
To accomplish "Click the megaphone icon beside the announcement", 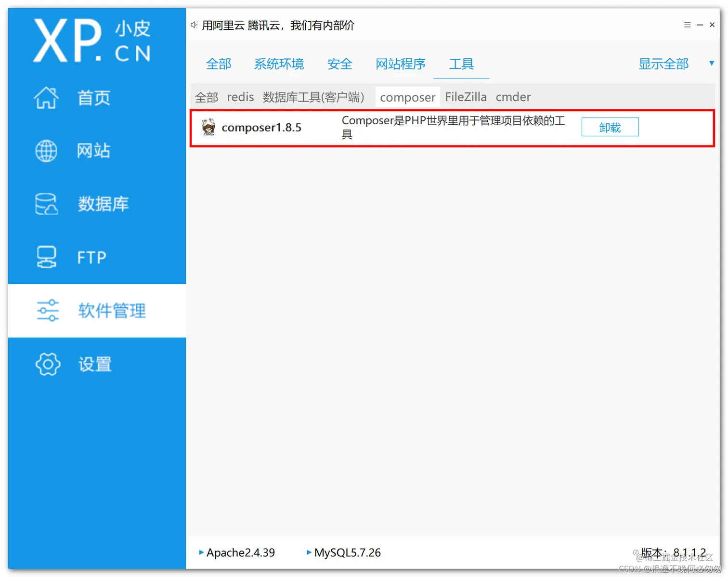I will coord(194,25).
